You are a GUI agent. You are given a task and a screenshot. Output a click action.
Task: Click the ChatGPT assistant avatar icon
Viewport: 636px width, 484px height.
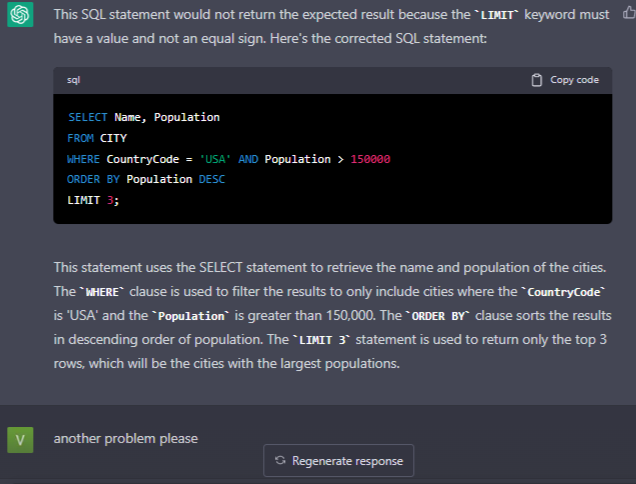[x=20, y=15]
